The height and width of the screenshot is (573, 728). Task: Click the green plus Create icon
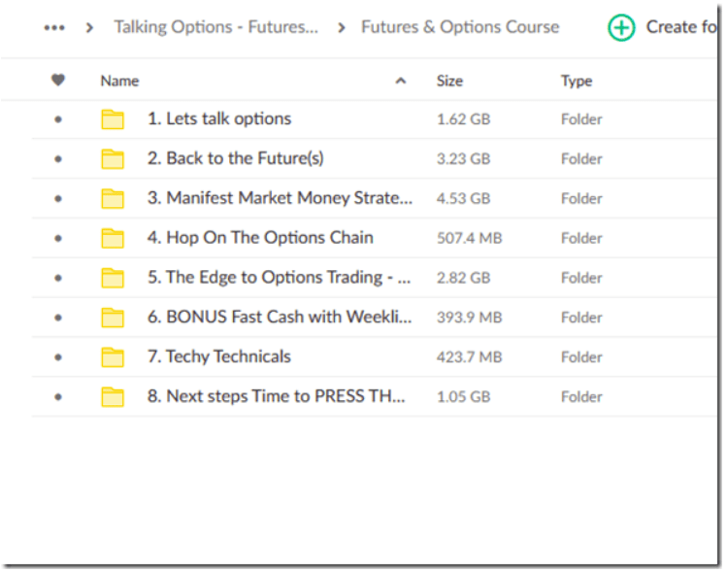[x=621, y=27]
